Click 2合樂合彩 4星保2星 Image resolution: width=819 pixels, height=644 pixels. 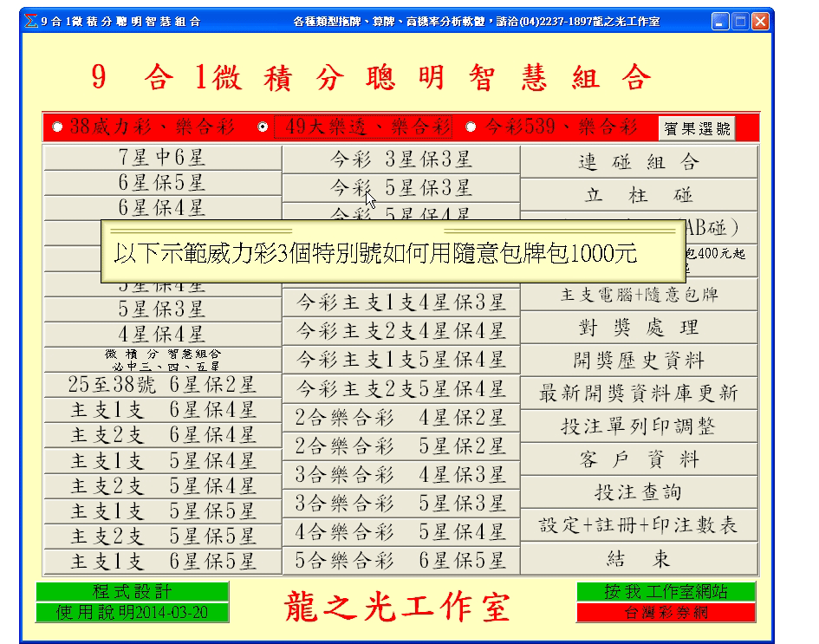[x=401, y=417]
